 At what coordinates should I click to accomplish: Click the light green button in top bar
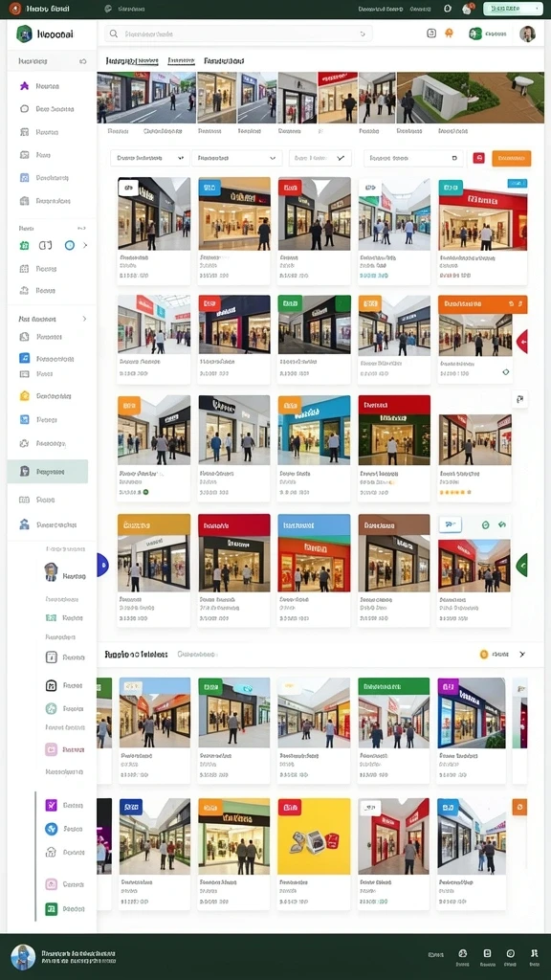click(x=513, y=9)
